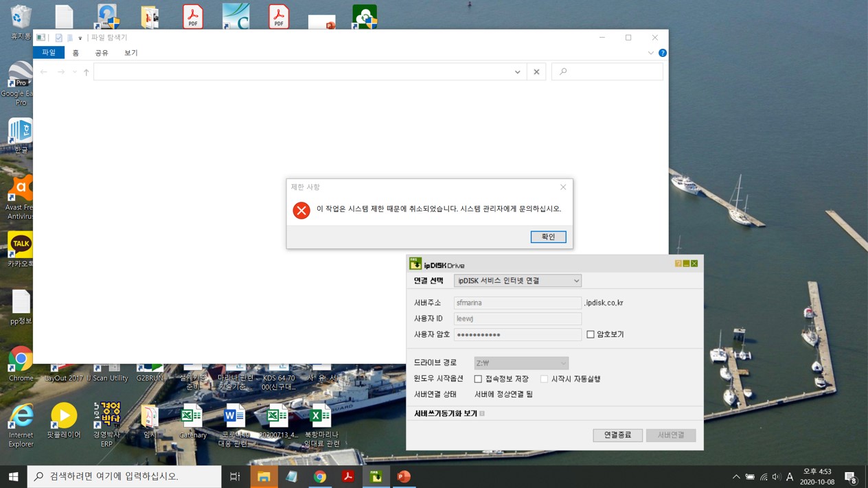Click File Explorer on the taskbar

coord(264,476)
